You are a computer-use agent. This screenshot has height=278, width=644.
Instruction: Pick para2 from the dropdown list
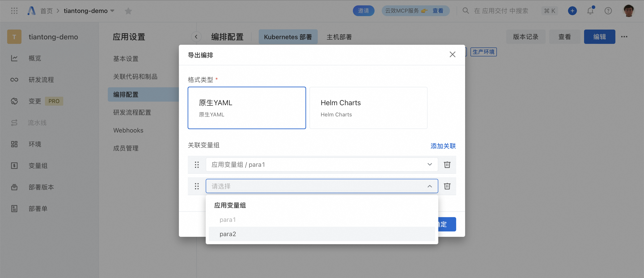click(x=228, y=234)
